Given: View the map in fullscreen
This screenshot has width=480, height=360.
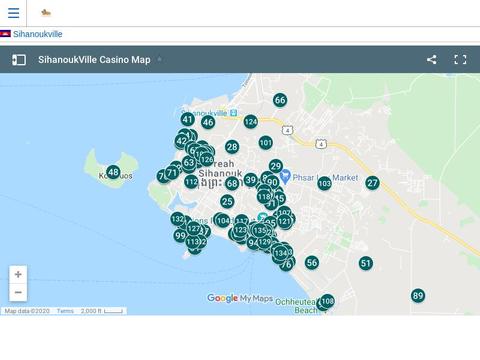Looking at the screenshot, I should (460, 60).
